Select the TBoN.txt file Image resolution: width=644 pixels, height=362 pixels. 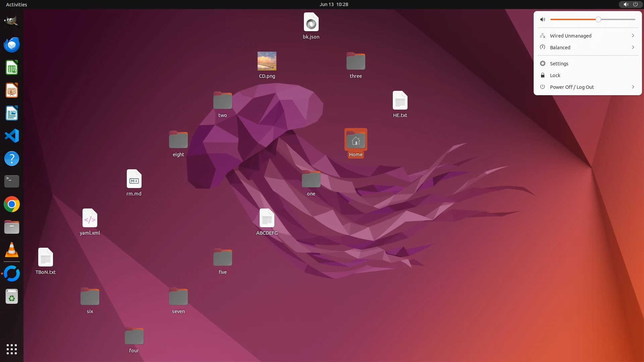click(x=45, y=261)
